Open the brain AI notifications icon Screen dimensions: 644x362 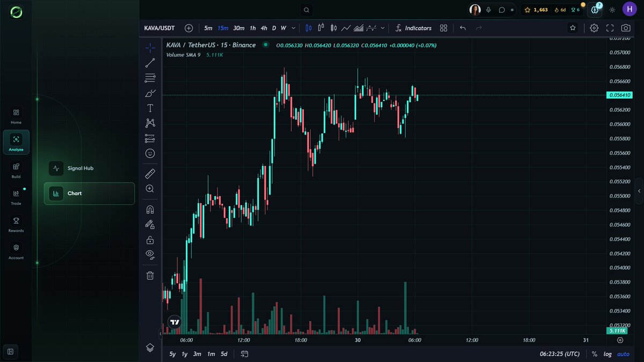coord(595,9)
